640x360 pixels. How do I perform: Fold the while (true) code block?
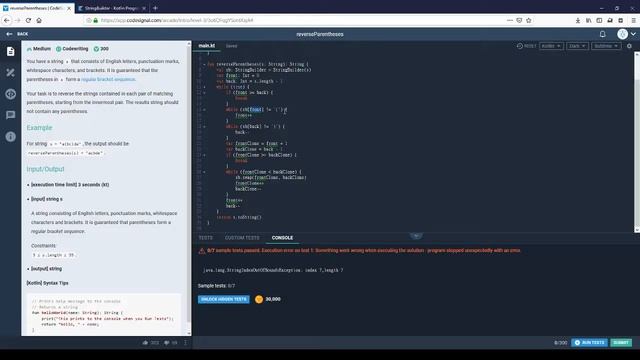pyautogui.click(x=204, y=87)
